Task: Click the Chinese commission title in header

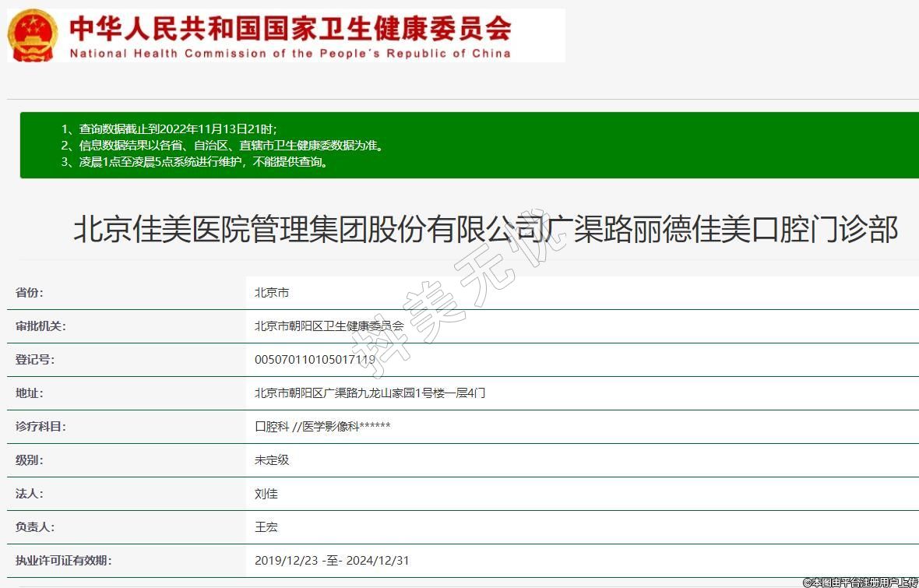Action: [290, 28]
